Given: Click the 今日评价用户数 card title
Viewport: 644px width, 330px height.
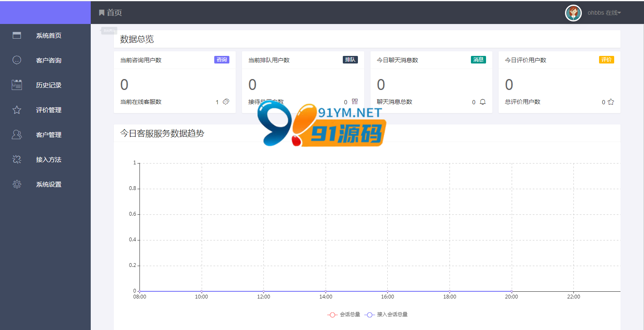Looking at the screenshot, I should [x=526, y=60].
